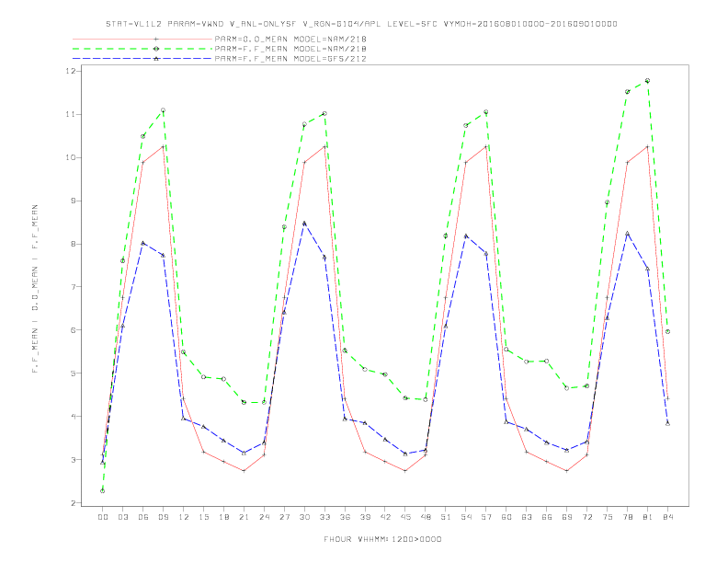This screenshot has width=728, height=563.
Task: Click x-axis forecast hour label 39
Action: [x=365, y=517]
